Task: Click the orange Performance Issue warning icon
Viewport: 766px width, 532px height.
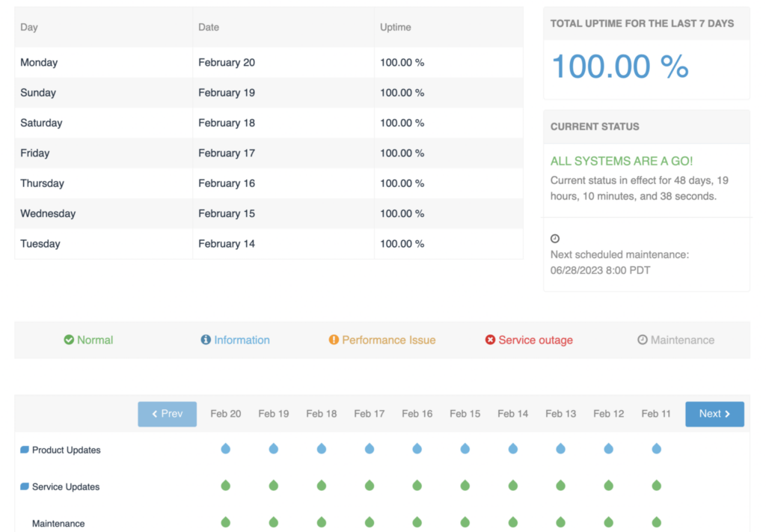Action: (x=334, y=340)
